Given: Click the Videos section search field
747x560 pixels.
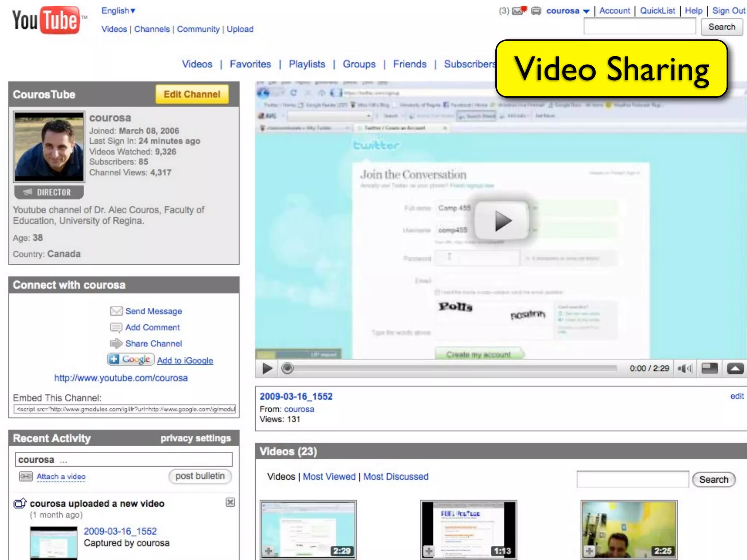Looking at the screenshot, I should point(632,479).
